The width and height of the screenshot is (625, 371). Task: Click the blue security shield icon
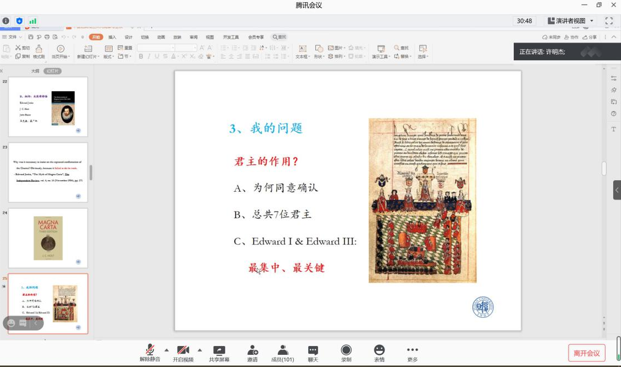click(x=19, y=21)
